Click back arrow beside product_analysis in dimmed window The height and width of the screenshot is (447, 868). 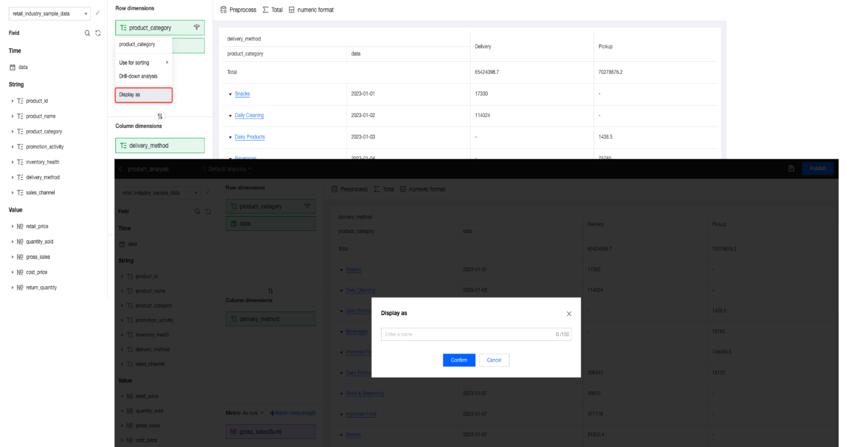[x=121, y=169]
